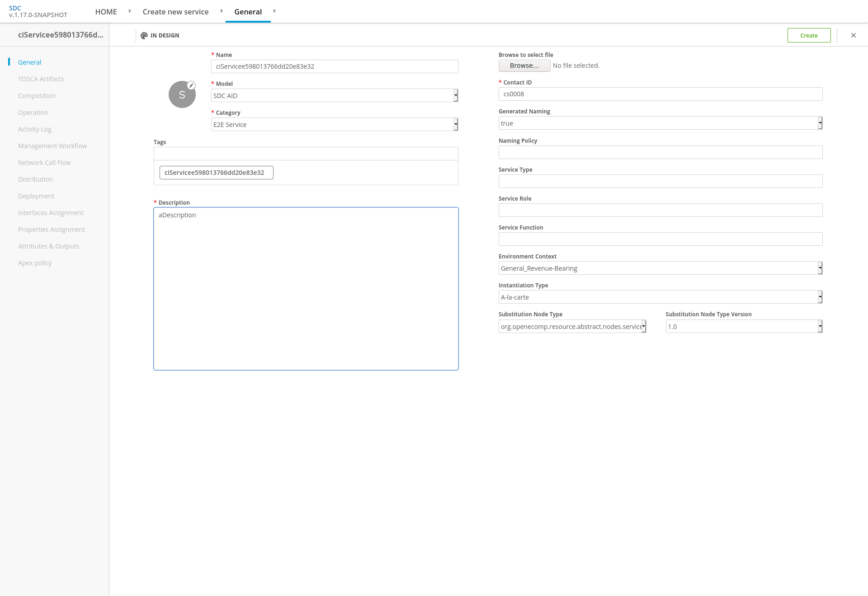Image resolution: width=868 pixels, height=596 pixels.
Task: Click the Naming Policy input field
Action: click(x=660, y=152)
